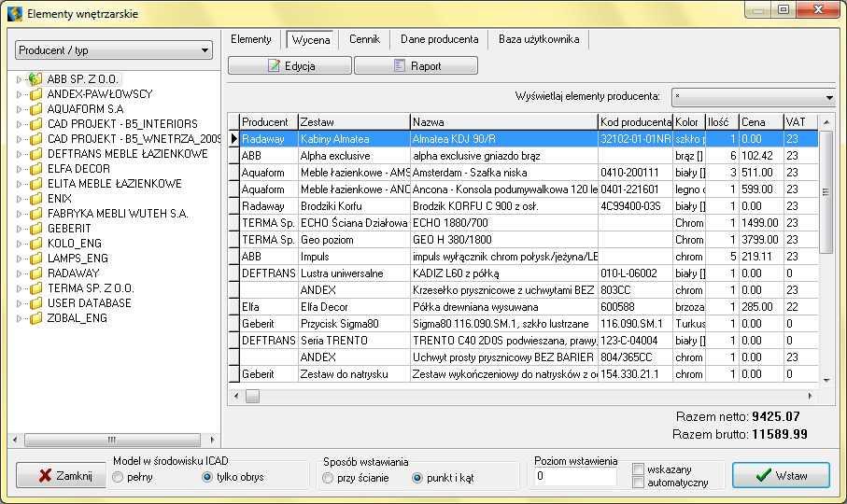Click the KOLO_ENG folder icon
847x504 pixels.
coord(36,244)
